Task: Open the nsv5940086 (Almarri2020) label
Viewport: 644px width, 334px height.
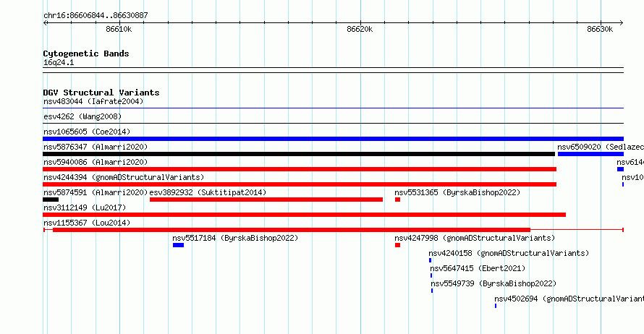Action: coord(96,162)
